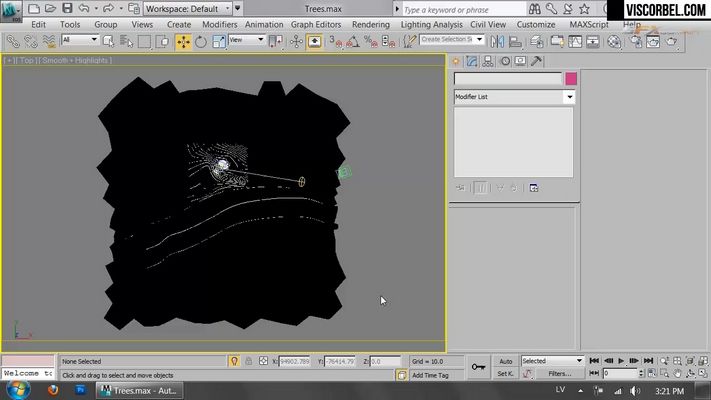Image resolution: width=711 pixels, height=400 pixels.
Task: Click the pink object color swatch
Action: pyautogui.click(x=571, y=79)
